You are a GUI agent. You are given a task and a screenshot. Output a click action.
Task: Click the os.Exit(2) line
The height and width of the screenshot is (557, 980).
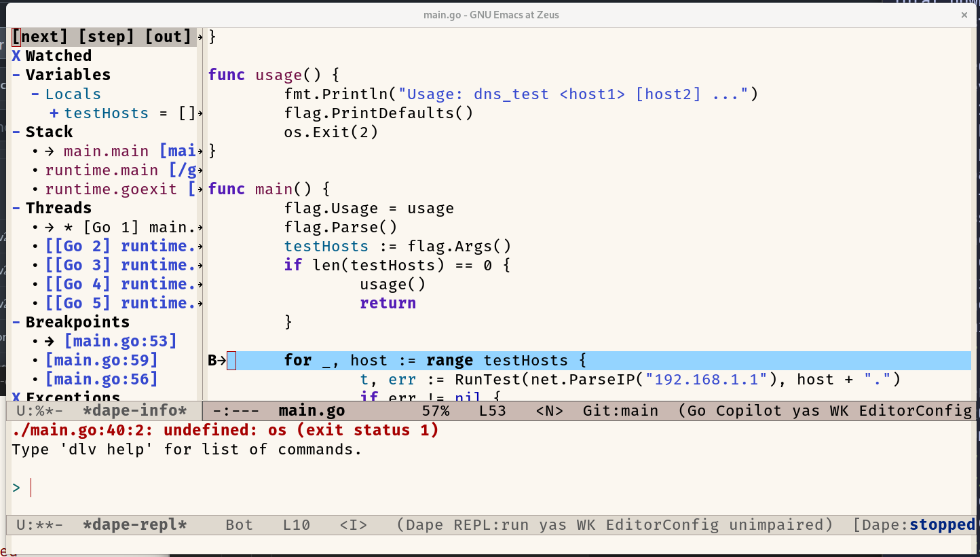point(331,132)
